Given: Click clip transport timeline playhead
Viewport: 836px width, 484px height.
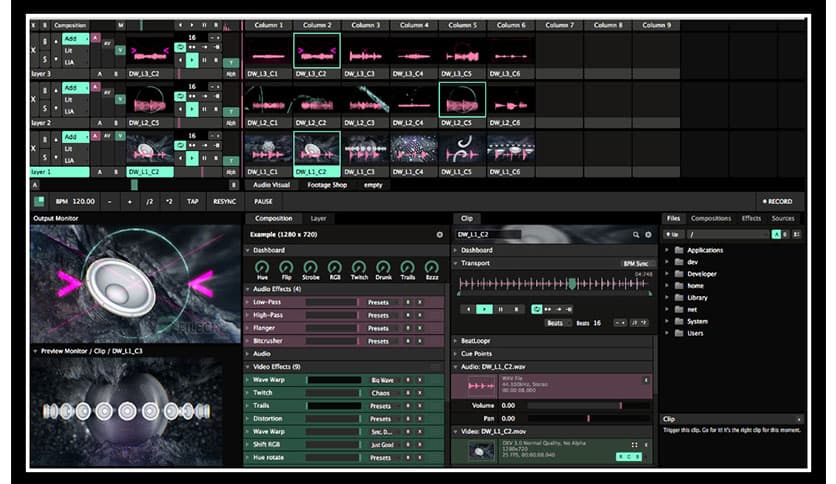Looking at the screenshot, I should click(572, 284).
